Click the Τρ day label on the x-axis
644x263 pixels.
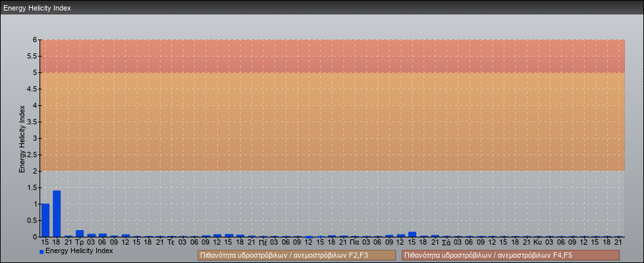pyautogui.click(x=80, y=243)
